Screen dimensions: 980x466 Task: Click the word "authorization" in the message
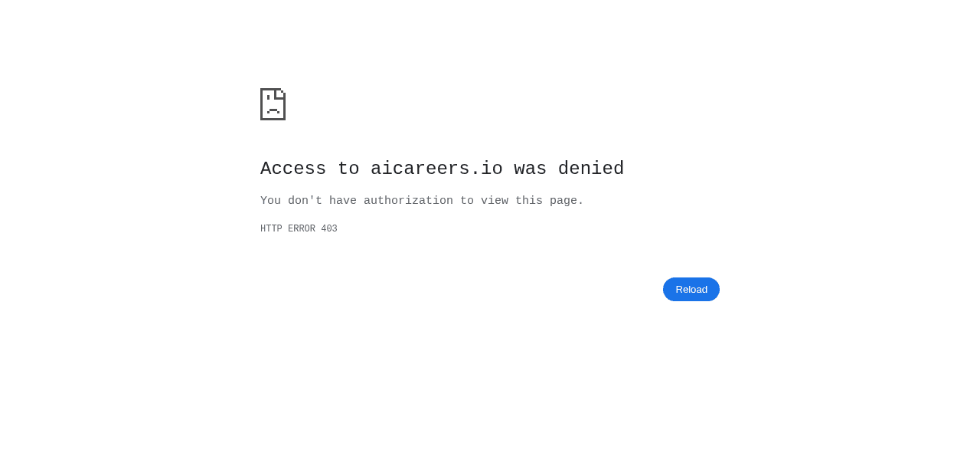tap(408, 201)
